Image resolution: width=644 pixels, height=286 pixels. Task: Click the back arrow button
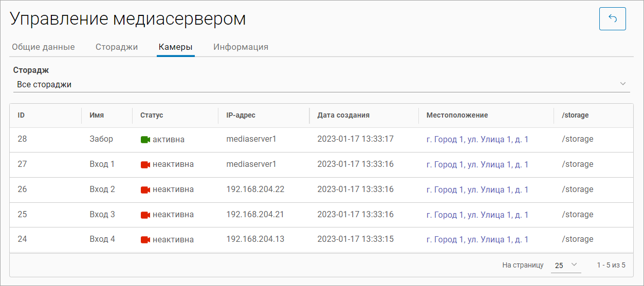pos(612,19)
